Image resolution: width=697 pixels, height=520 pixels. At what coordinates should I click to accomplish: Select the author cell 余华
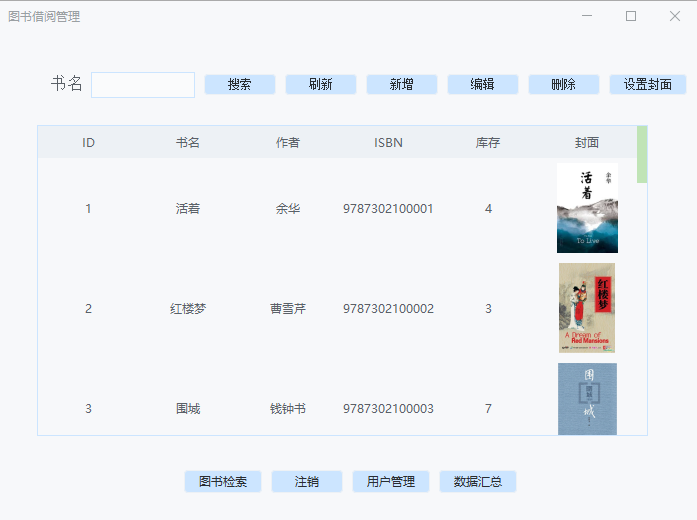288,208
